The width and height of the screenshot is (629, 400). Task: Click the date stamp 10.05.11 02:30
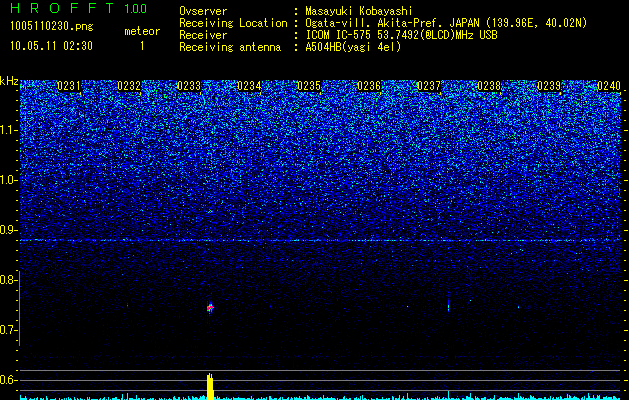click(51, 46)
